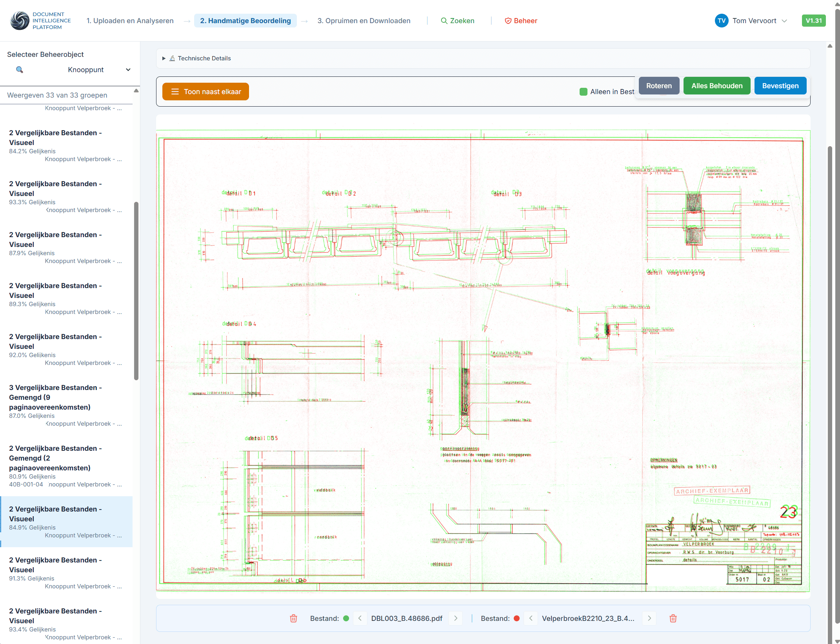Delete the DBL003_B.48686.pdf file via trash icon

pos(293,618)
